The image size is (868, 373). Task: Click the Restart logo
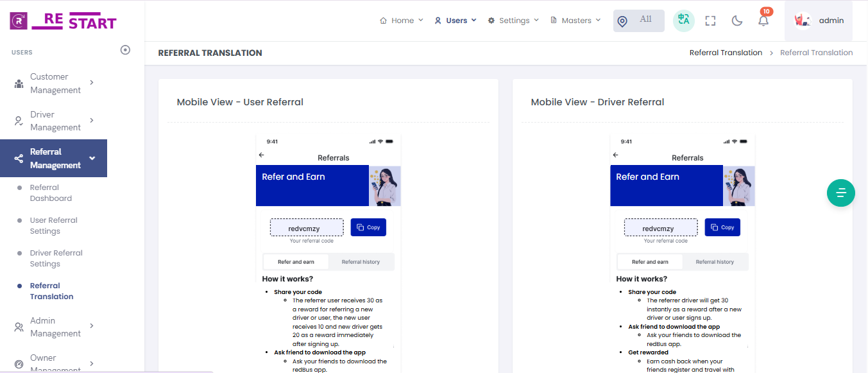click(64, 21)
